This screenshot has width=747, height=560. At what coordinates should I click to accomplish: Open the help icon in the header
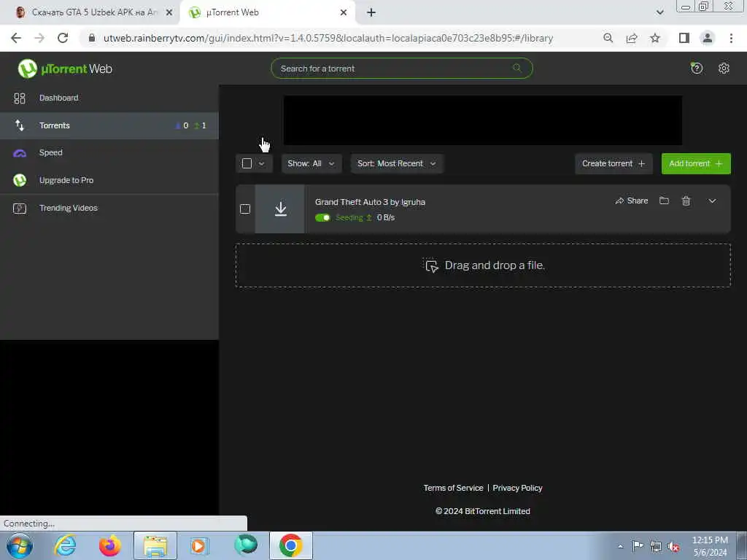click(x=697, y=68)
